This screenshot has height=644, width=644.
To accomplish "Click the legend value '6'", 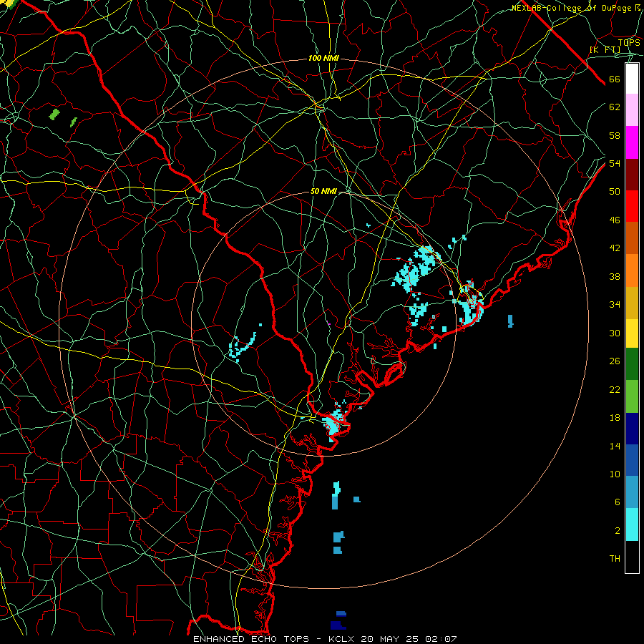I will pyautogui.click(x=618, y=502).
